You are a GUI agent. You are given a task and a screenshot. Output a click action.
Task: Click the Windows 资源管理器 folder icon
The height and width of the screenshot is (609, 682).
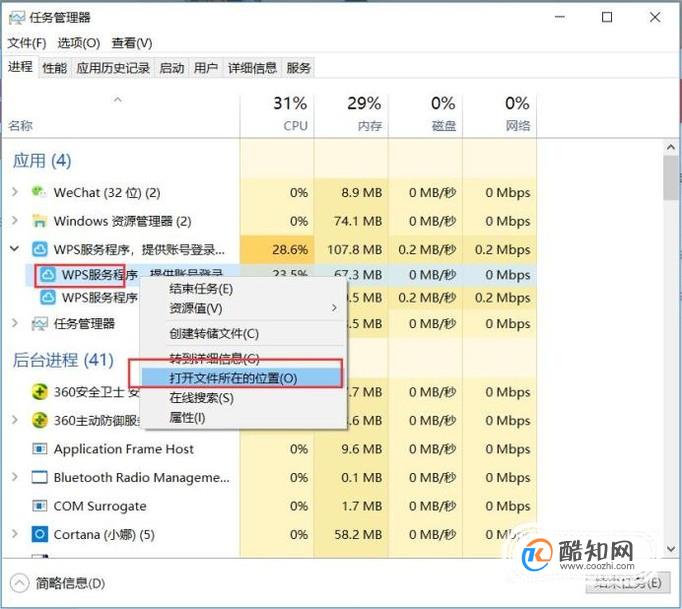pyautogui.click(x=39, y=221)
